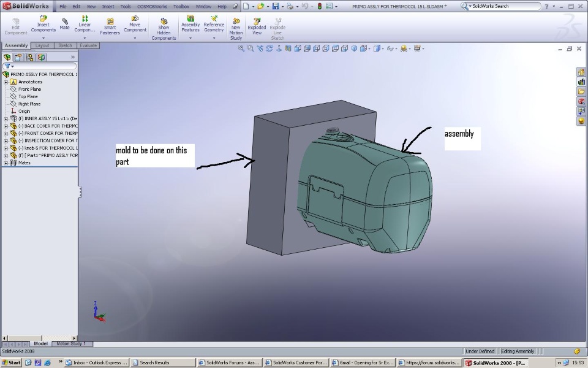The image size is (588, 368).
Task: Open the PropertyManager tab
Action: [x=18, y=57]
